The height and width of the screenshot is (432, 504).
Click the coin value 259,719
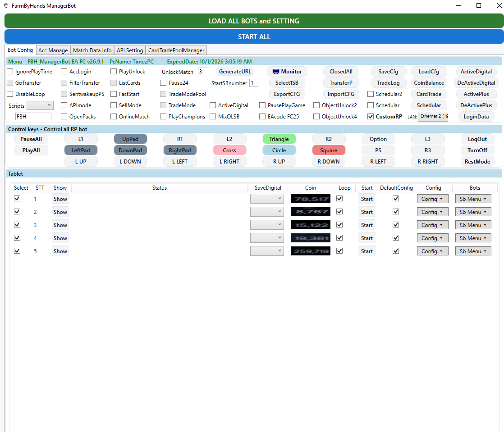click(311, 251)
